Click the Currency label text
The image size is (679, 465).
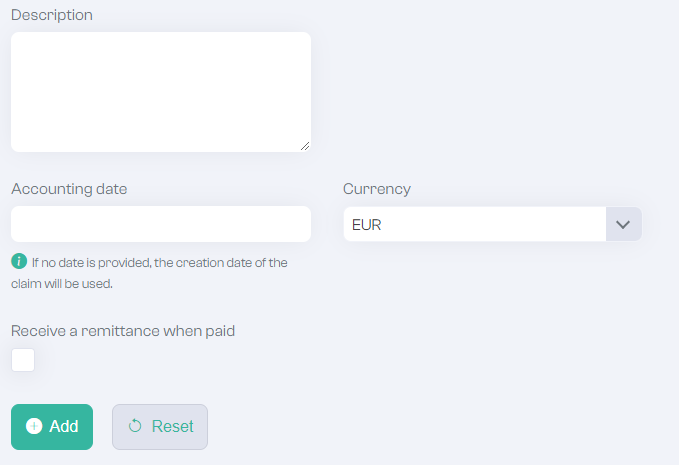377,189
